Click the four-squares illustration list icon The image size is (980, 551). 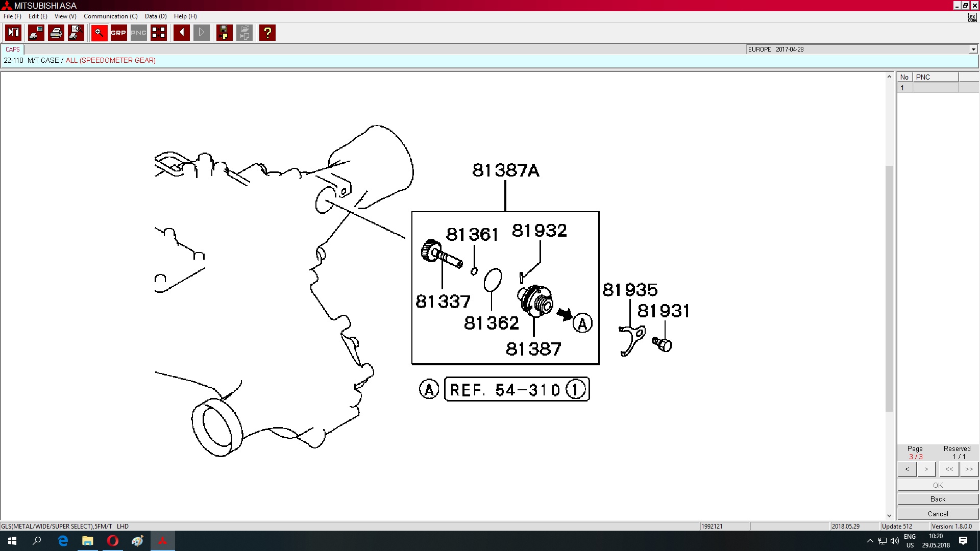point(159,33)
